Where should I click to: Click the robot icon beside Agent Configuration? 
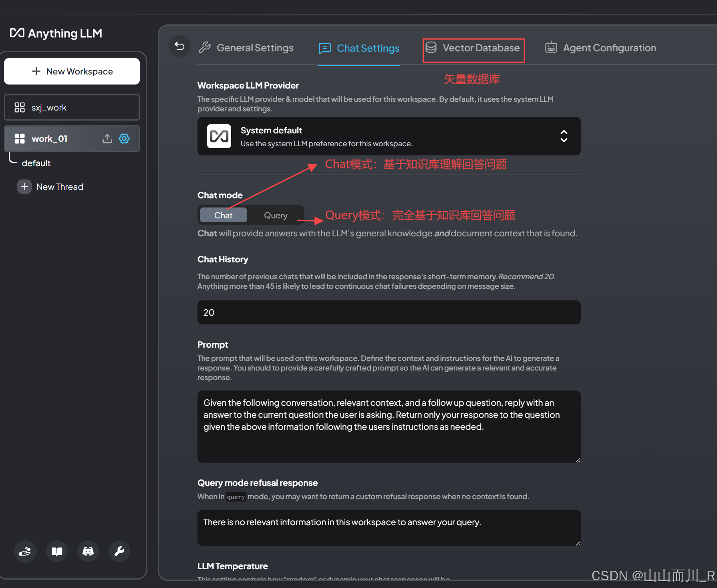tap(551, 47)
